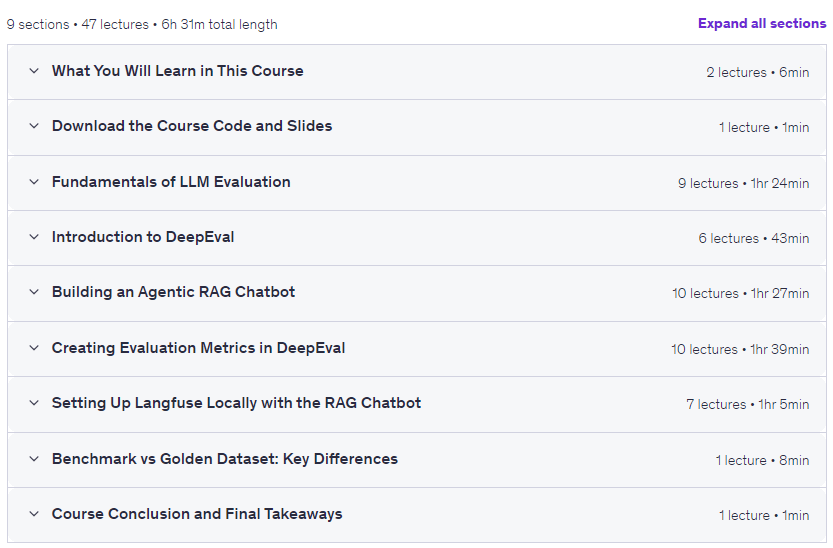Open the Agentic RAG Chatbot chevron

[34, 292]
